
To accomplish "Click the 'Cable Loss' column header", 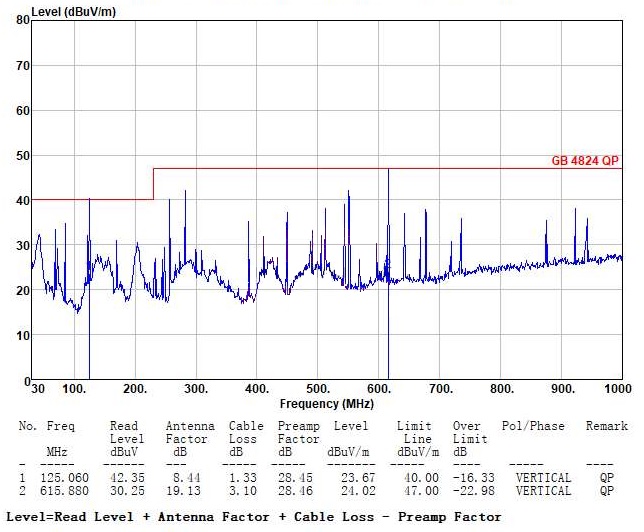I will (x=246, y=433).
